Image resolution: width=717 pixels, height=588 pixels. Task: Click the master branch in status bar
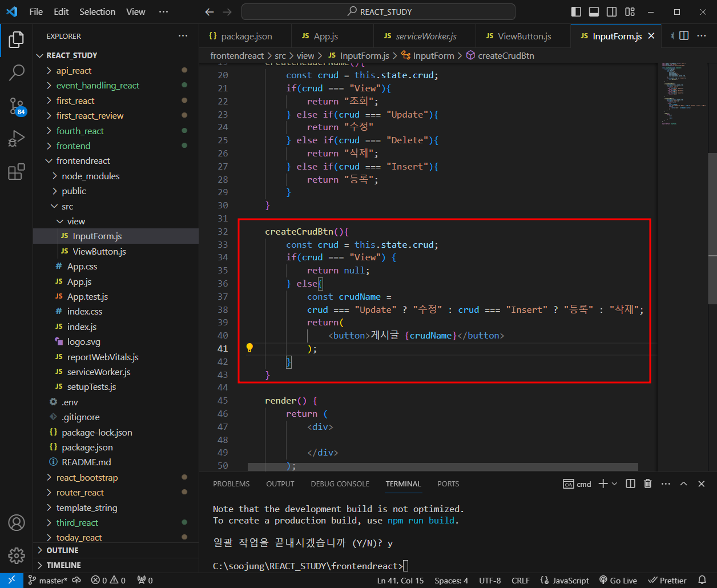coord(47,580)
